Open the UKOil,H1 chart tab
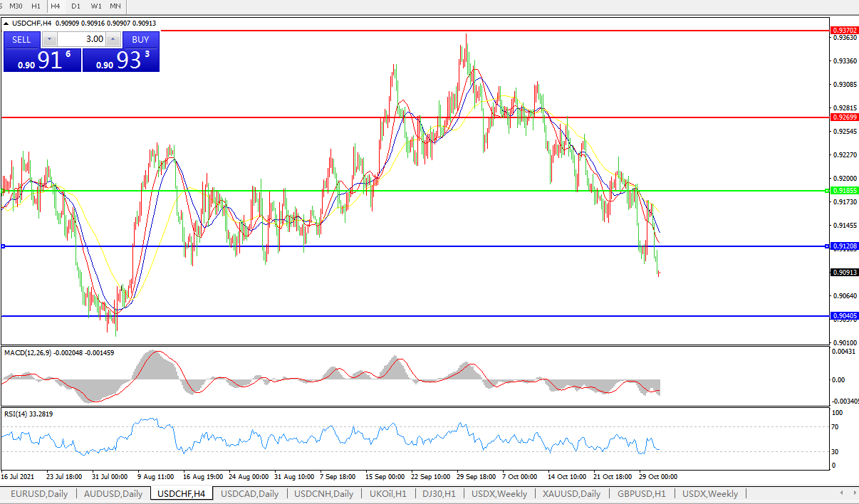Screen dimensions: 859x504 [x=388, y=493]
